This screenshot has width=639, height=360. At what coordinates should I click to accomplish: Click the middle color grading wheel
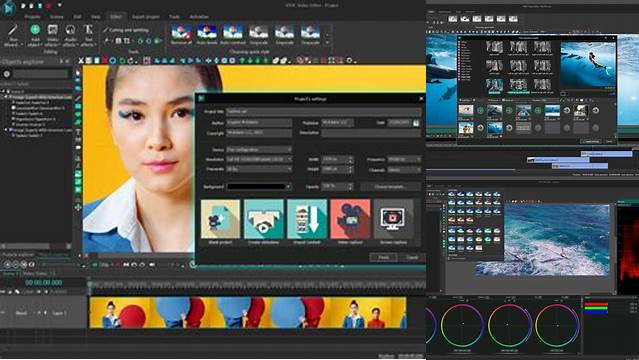tap(509, 325)
